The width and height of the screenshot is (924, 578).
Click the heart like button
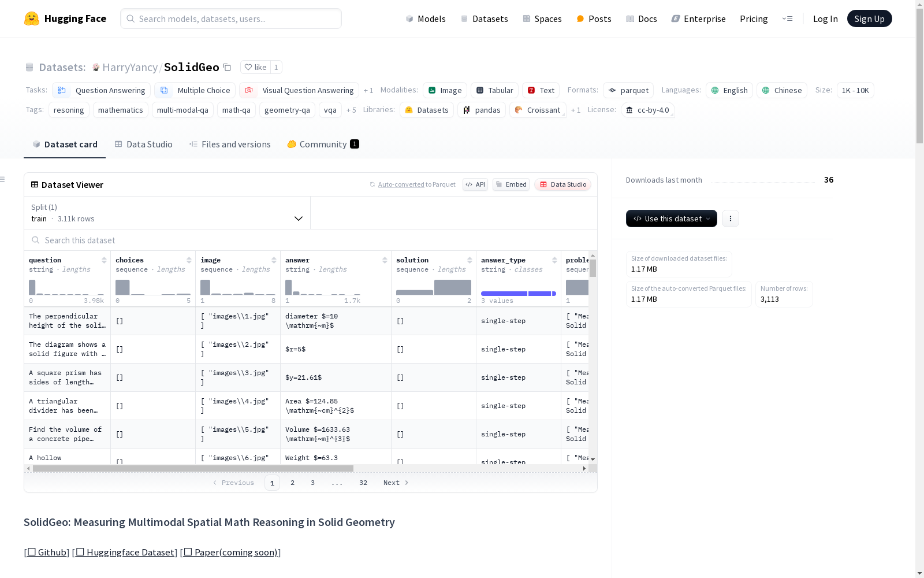pyautogui.click(x=255, y=67)
